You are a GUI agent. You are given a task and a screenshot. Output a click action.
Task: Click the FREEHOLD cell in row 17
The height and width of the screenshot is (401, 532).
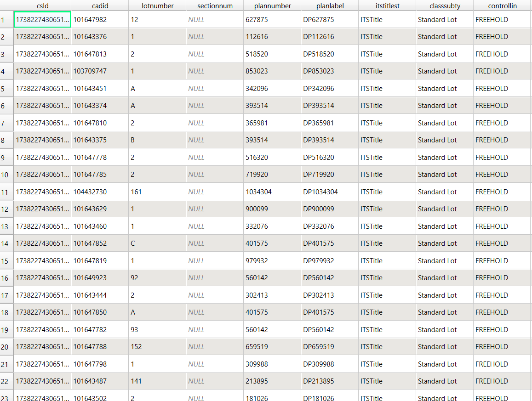(503, 295)
